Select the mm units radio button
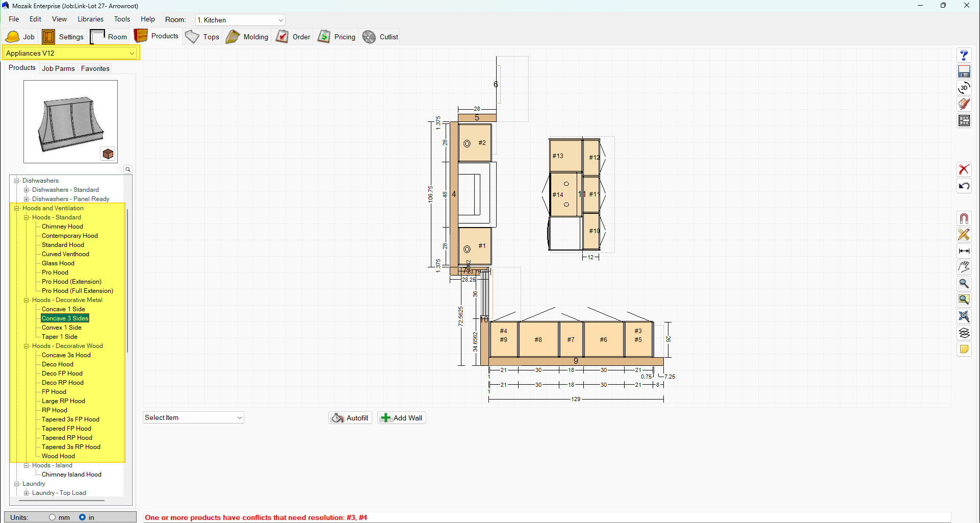The height and width of the screenshot is (523, 980). pyautogui.click(x=53, y=517)
